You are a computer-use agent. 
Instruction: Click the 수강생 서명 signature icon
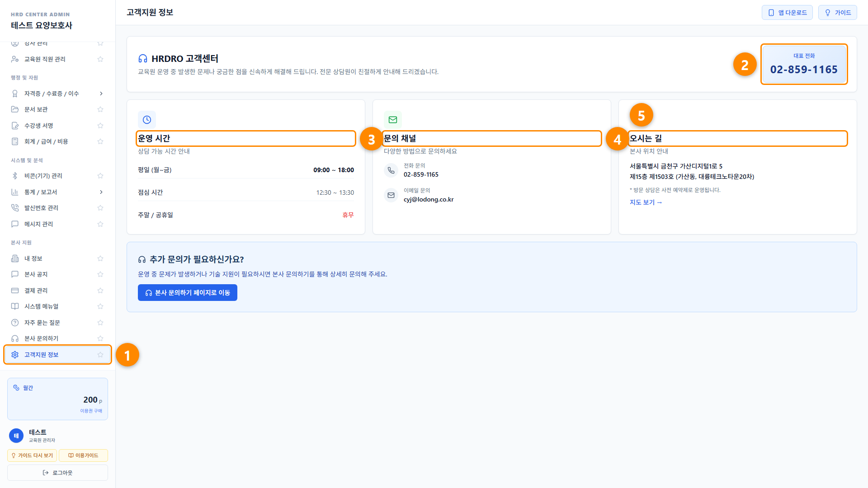point(15,126)
